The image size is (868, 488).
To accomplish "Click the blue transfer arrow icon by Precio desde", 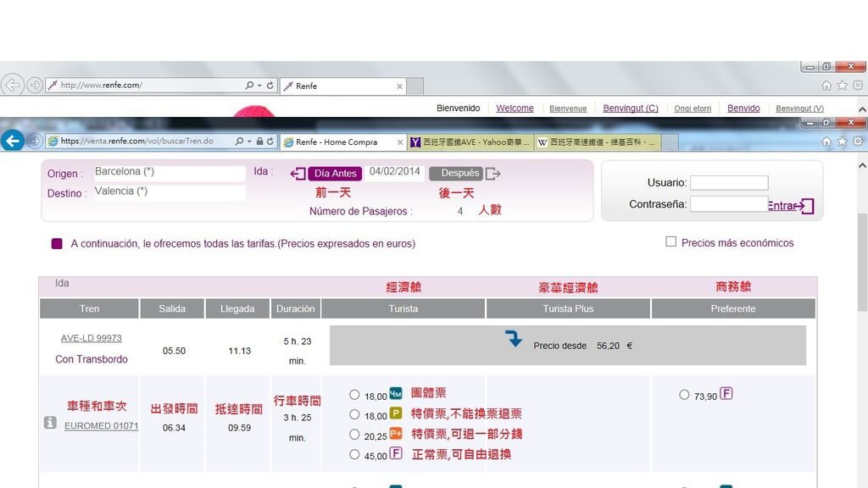I will point(514,338).
